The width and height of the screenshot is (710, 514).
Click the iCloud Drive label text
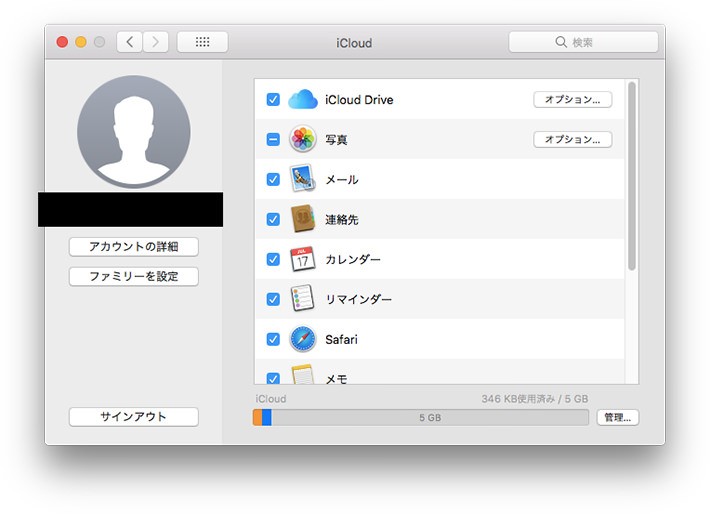[x=359, y=100]
